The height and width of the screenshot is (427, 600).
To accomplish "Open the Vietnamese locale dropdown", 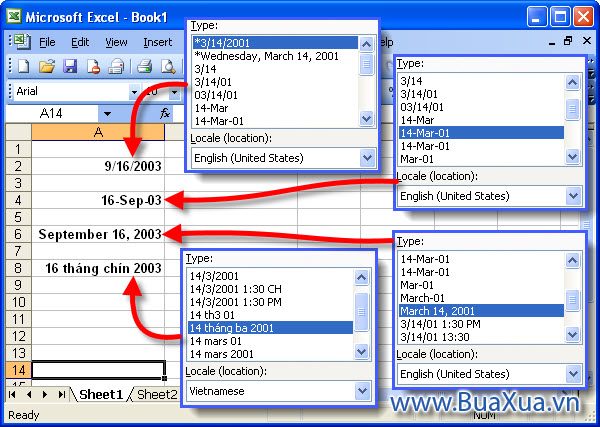I will pos(362,391).
